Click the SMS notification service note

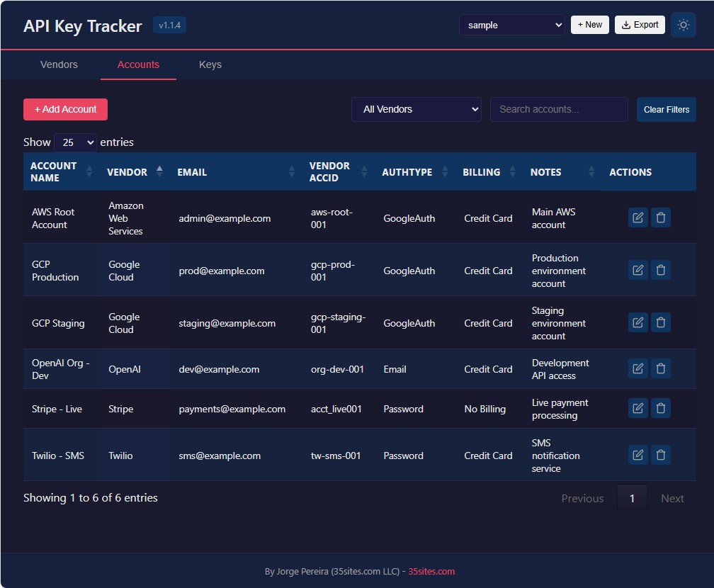click(x=555, y=456)
